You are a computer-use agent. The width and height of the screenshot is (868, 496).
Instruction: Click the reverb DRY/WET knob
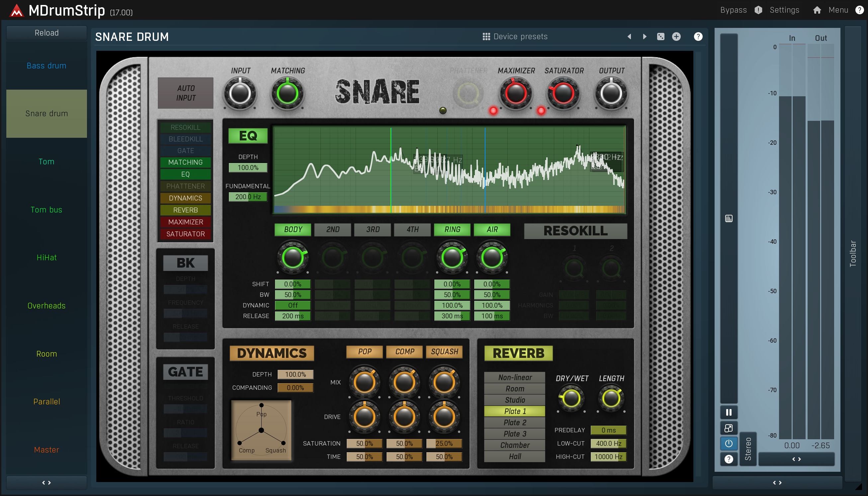pyautogui.click(x=571, y=398)
